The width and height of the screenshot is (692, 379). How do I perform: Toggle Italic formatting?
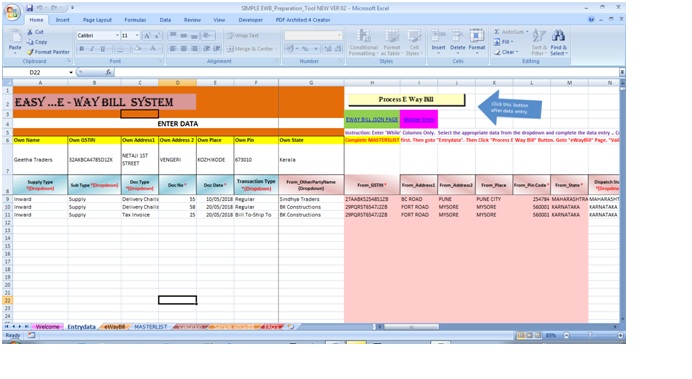pyautogui.click(x=92, y=49)
